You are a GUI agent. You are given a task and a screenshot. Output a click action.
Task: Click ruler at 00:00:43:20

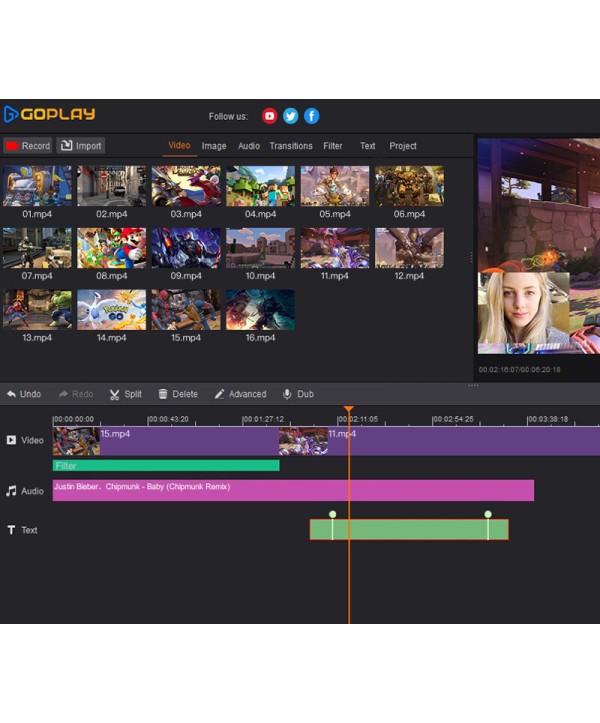168,419
